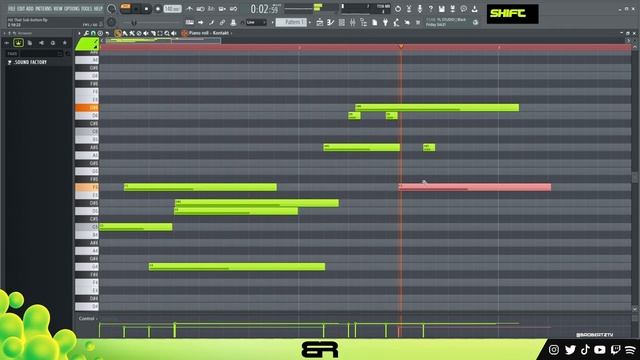This screenshot has height=360, width=640.
Task: Toggle wait for input before recording
Action: coord(200,9)
